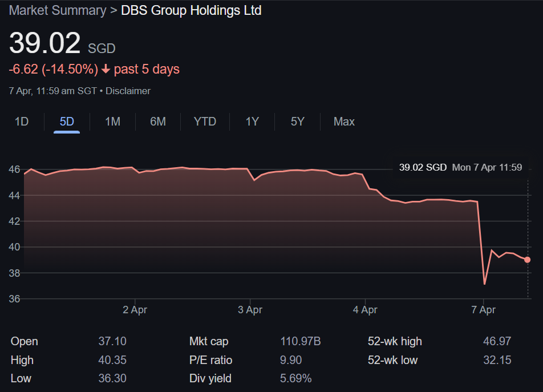The image size is (543, 392).
Task: Click the red down arrow icon
Action: [x=106, y=70]
